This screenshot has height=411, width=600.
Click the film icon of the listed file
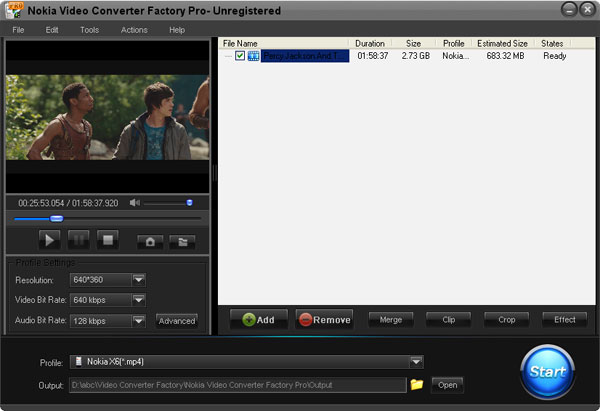pos(254,56)
